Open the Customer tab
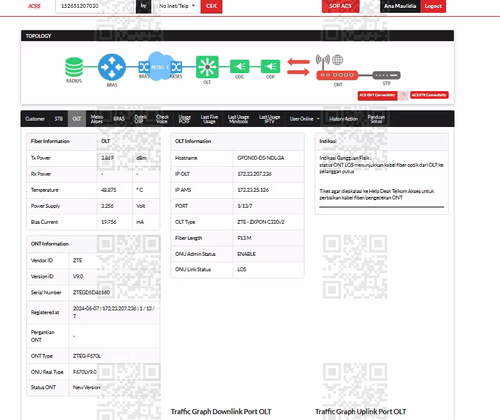Viewport: 500px width, 420px height. point(35,119)
